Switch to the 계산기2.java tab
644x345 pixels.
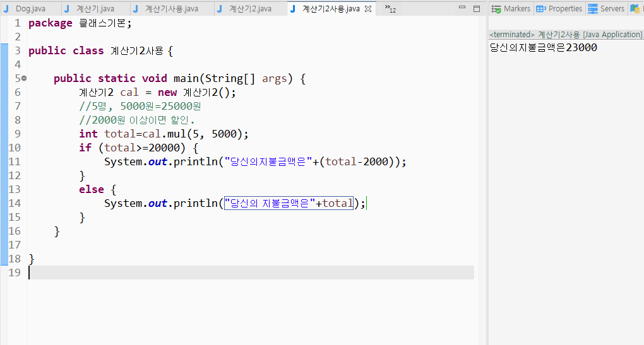coord(250,9)
